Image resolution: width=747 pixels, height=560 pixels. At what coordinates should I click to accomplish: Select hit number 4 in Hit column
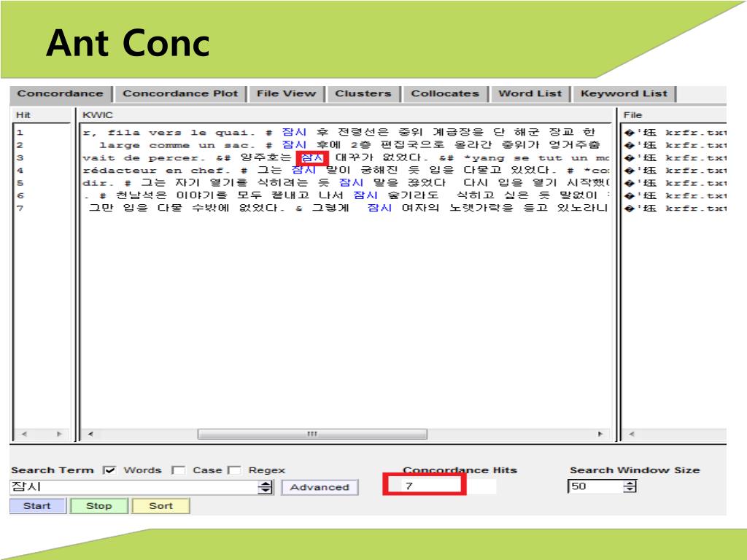coord(20,170)
